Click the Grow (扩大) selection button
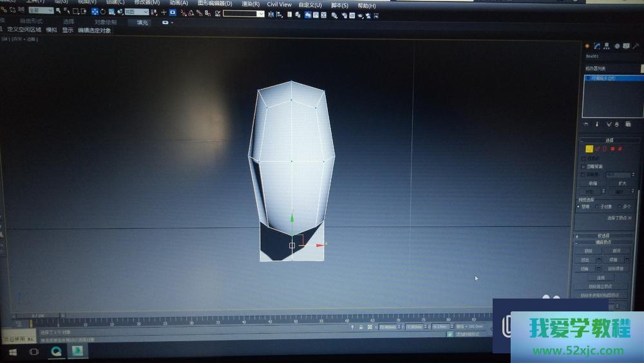 coord(620,183)
